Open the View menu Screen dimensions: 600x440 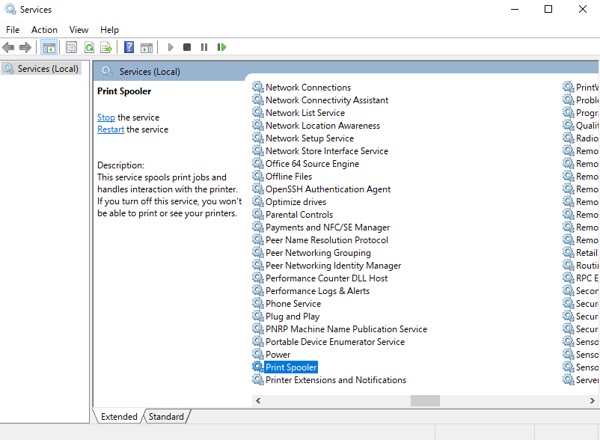pos(78,29)
